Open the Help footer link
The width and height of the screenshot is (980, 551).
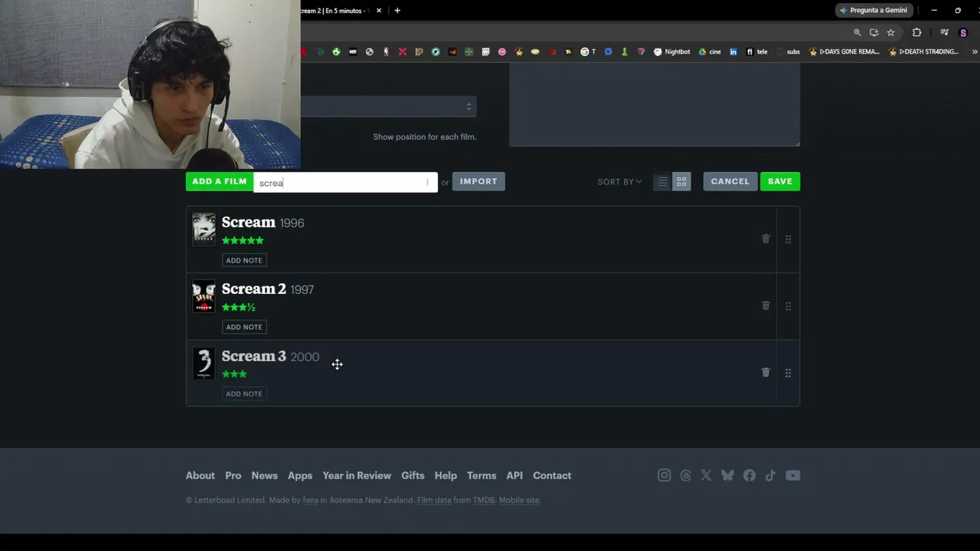pos(446,475)
